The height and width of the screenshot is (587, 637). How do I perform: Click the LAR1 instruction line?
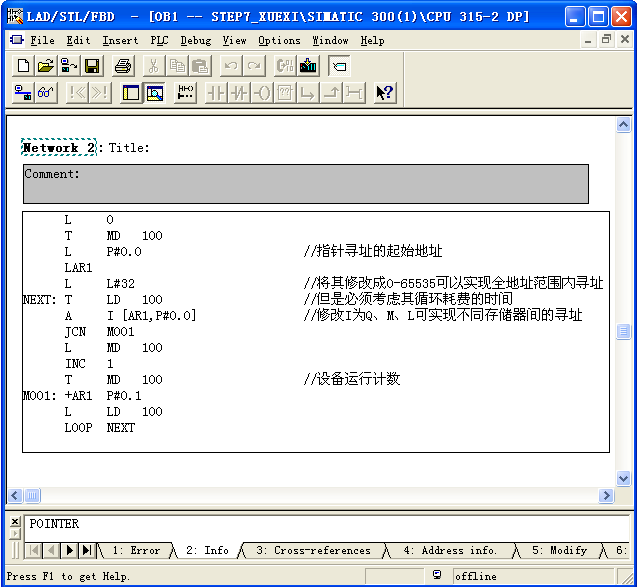coord(78,268)
